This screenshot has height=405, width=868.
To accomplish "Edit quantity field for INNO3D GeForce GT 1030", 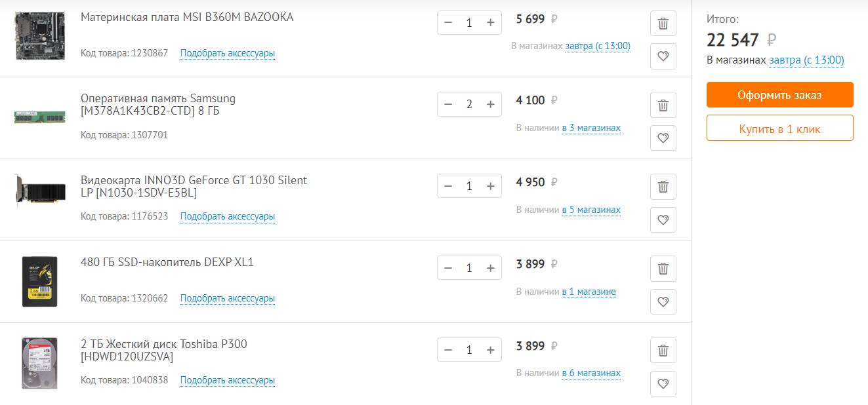I will click(x=469, y=186).
